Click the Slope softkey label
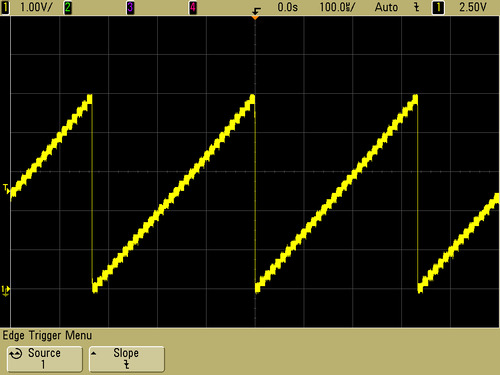The height and width of the screenshot is (375, 500). (126, 353)
